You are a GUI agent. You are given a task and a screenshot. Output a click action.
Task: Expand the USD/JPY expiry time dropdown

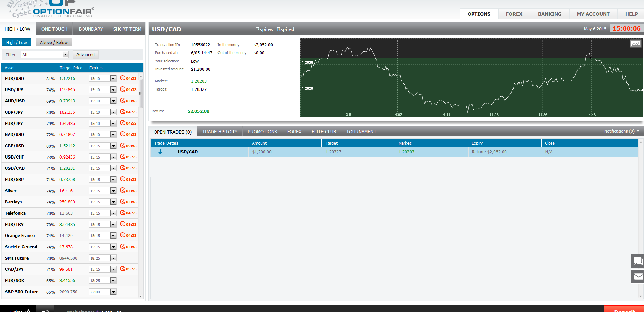113,90
